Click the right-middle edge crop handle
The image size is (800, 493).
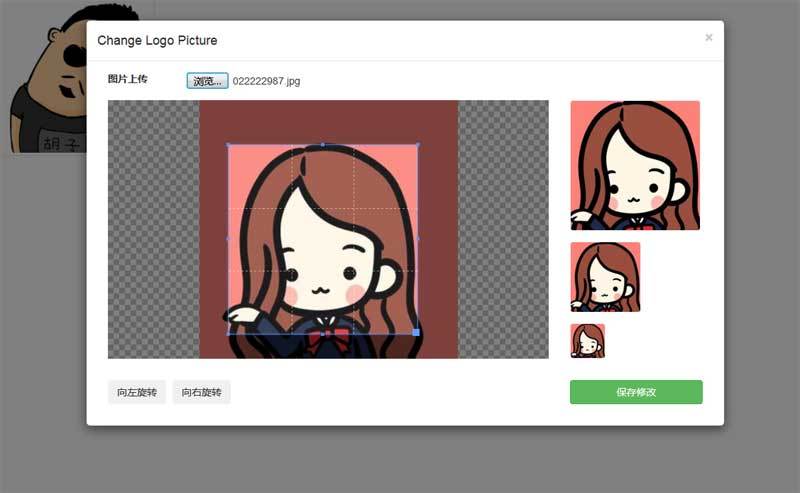416,239
